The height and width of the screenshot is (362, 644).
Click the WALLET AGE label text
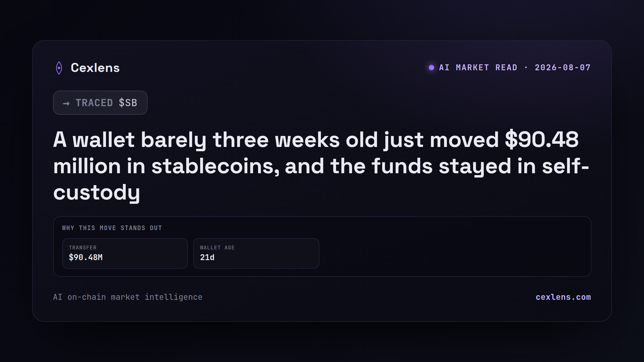coord(217,248)
